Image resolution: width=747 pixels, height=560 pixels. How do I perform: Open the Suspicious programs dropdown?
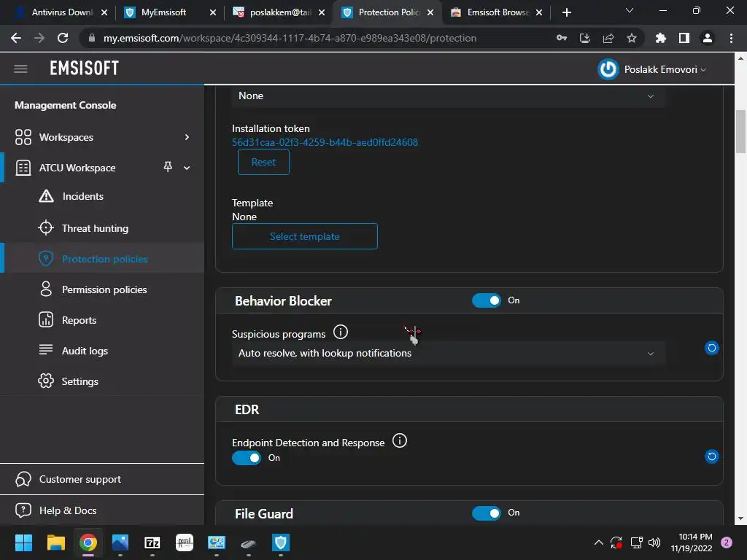(x=448, y=354)
